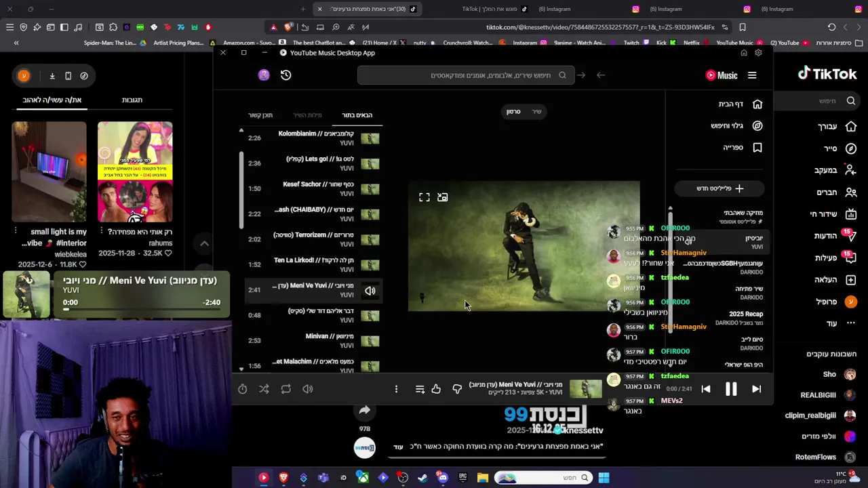This screenshot has height=488, width=868.
Task: Open Discord from the Windows taskbar
Action: (x=443, y=478)
